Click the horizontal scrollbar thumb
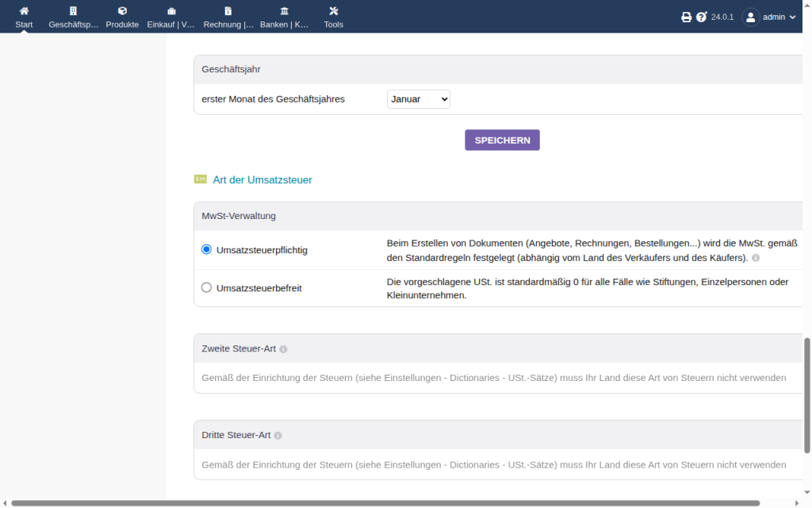This screenshot has height=508, width=812. pos(385,503)
